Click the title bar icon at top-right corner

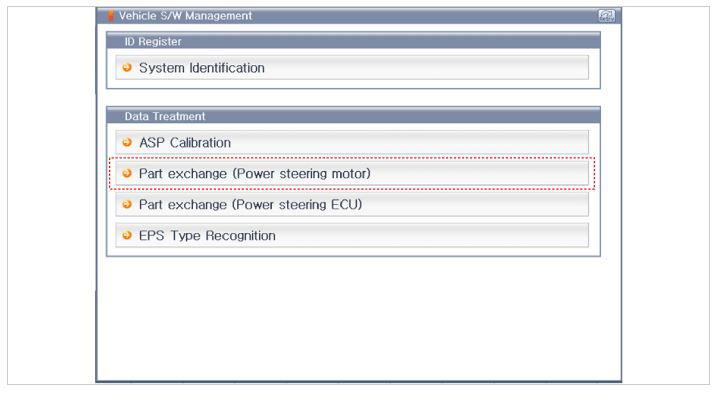pos(606,16)
